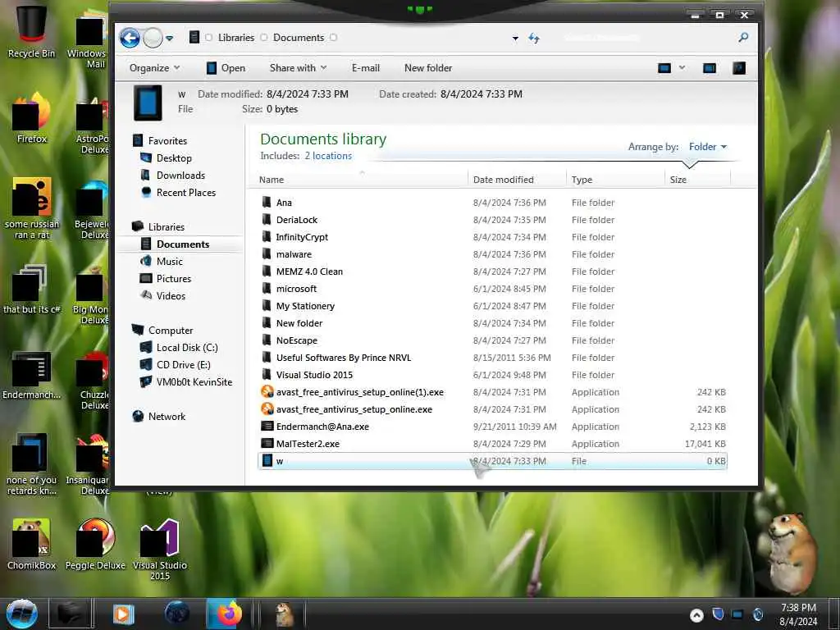The width and height of the screenshot is (840, 630).
Task: Open recent locations dropdown next to forward arrow
Action: coord(169,38)
